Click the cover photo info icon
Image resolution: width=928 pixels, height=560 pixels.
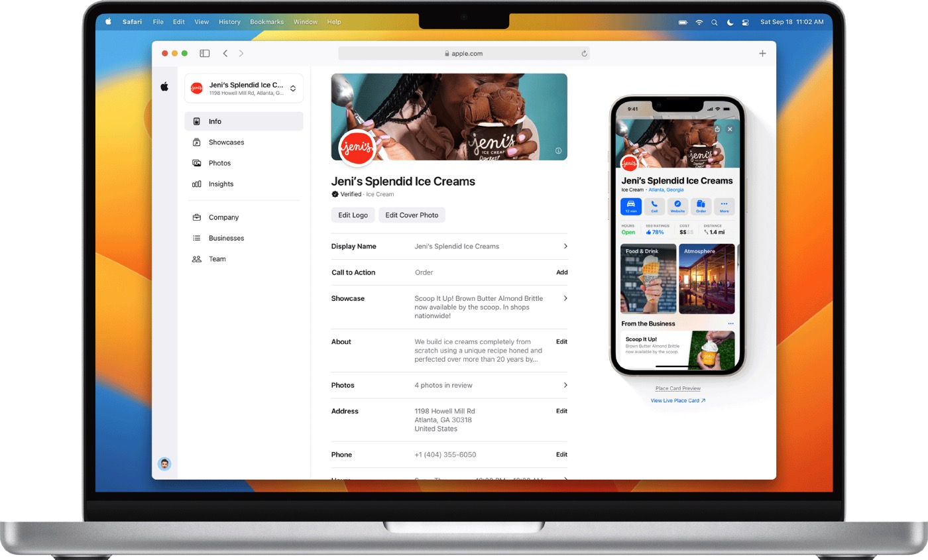pyautogui.click(x=558, y=151)
